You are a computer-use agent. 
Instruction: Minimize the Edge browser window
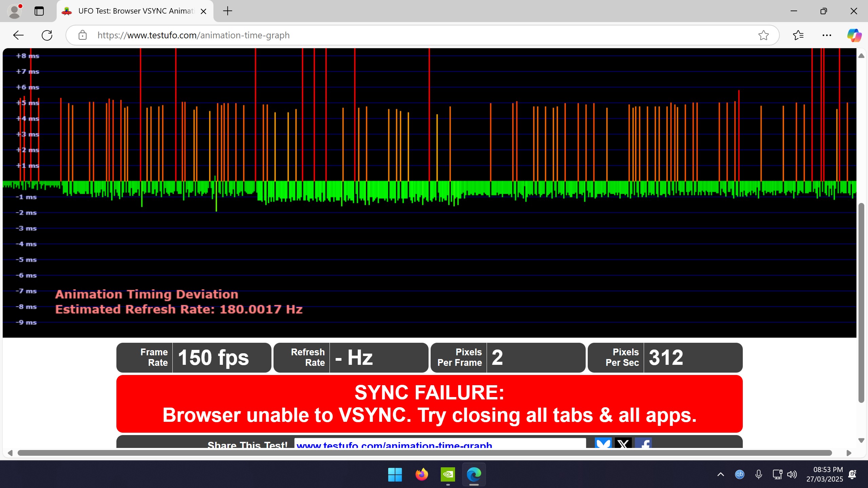click(x=794, y=11)
